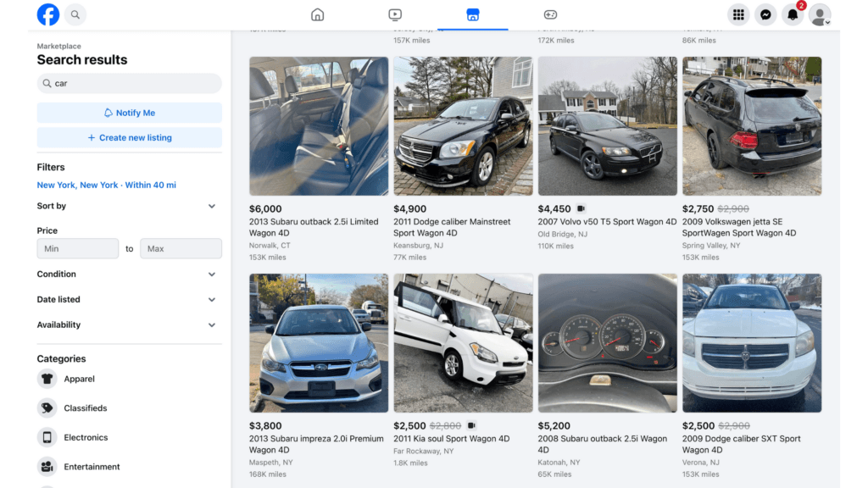Viewport: 868px width, 488px height.
Task: Open 2013 Subaru outback listing photo
Action: (x=319, y=126)
